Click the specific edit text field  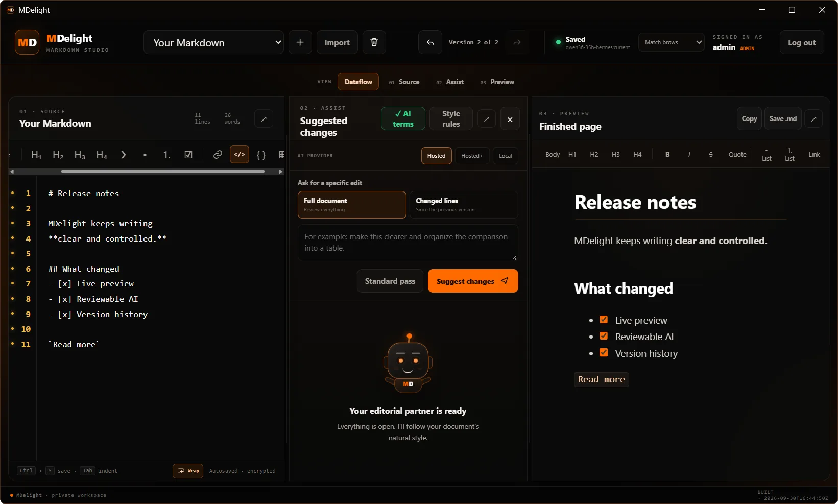tap(408, 243)
